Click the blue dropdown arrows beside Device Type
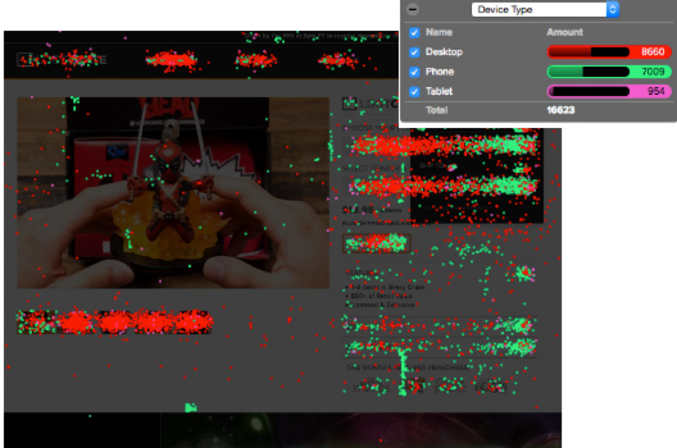Screen dimensions: 677x448 613,9
